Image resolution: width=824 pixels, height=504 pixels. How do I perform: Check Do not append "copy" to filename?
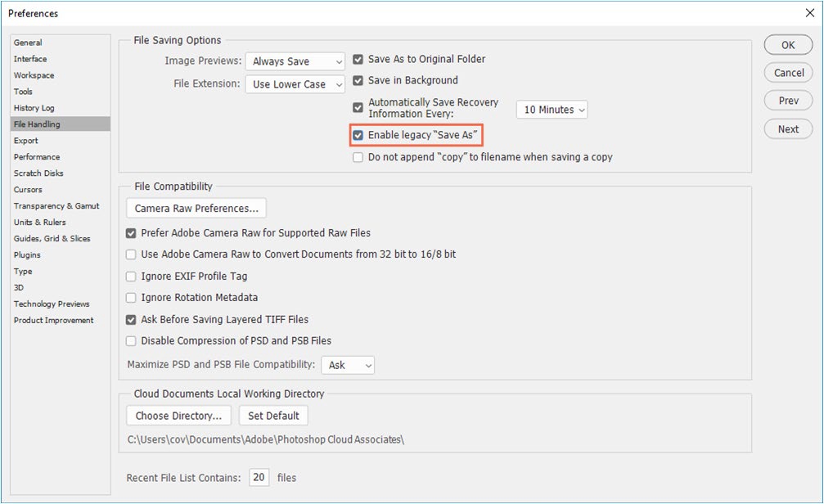358,157
